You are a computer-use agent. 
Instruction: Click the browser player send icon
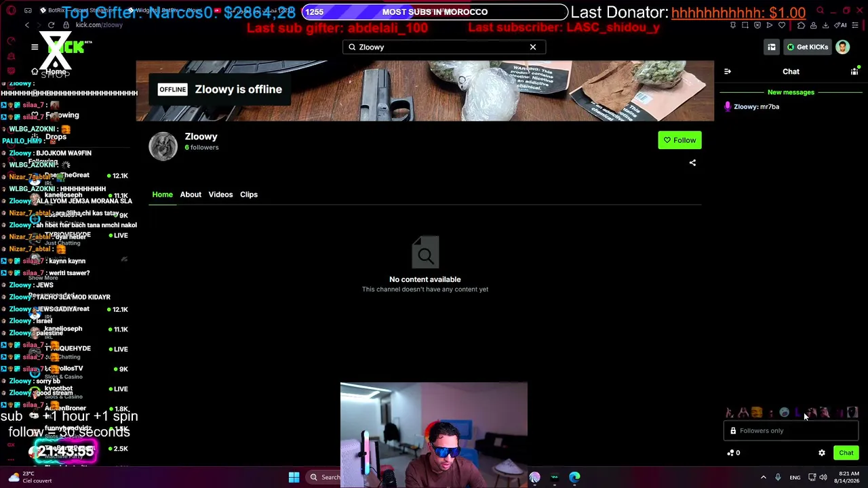(x=769, y=25)
